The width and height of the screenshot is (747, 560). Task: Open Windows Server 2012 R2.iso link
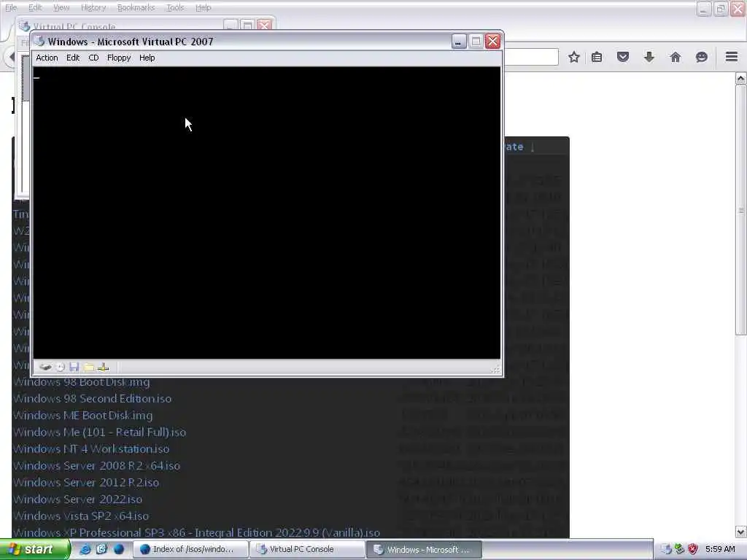pos(86,483)
